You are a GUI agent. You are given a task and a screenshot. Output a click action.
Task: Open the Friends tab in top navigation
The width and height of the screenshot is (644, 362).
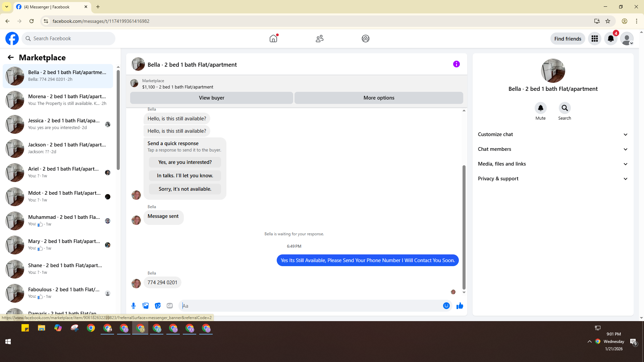point(319,39)
